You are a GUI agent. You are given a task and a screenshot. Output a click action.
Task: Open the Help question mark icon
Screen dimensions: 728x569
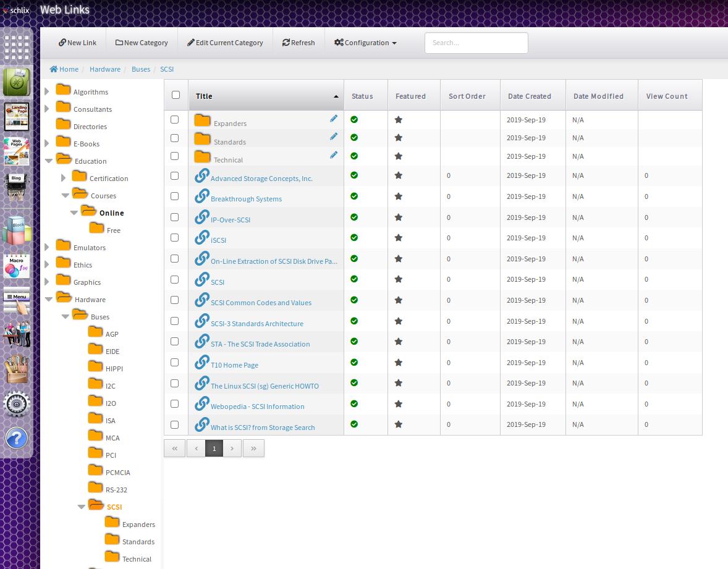coord(17,439)
